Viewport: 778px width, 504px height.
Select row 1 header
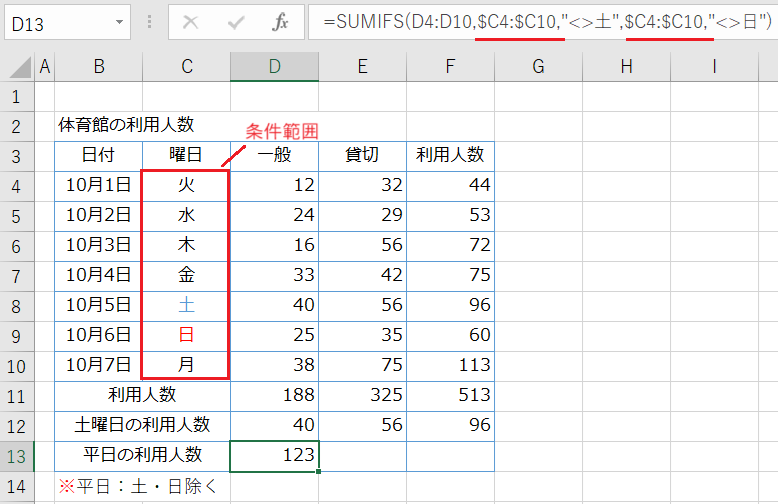17,97
